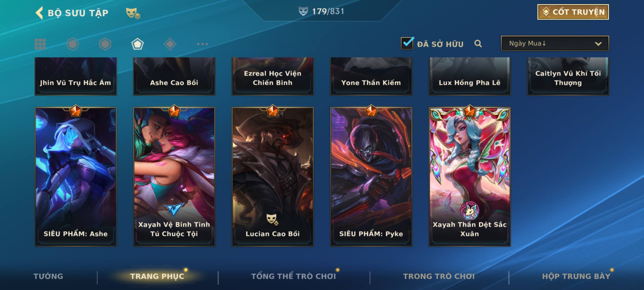
Task: Open more filters with the three dots
Action: 202,44
